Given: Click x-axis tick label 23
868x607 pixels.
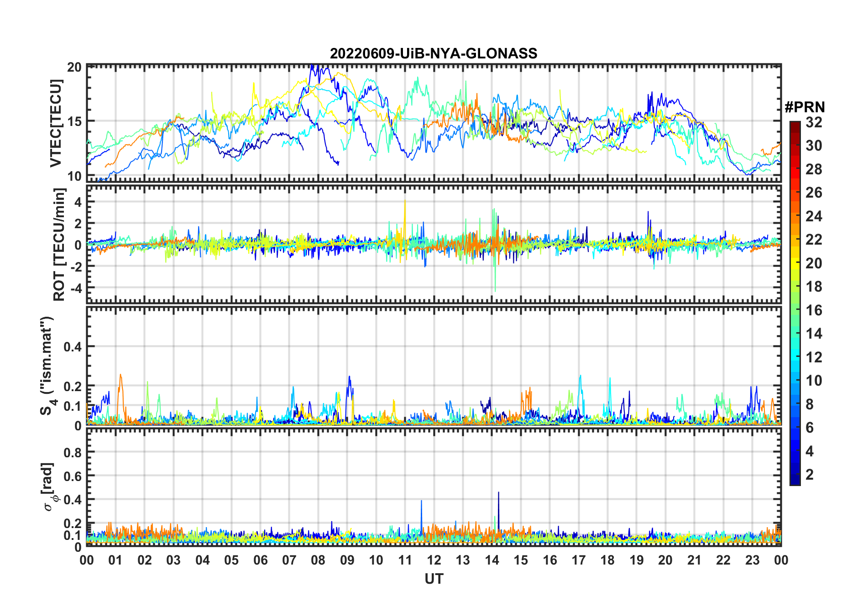Looking at the screenshot, I should [x=752, y=560].
